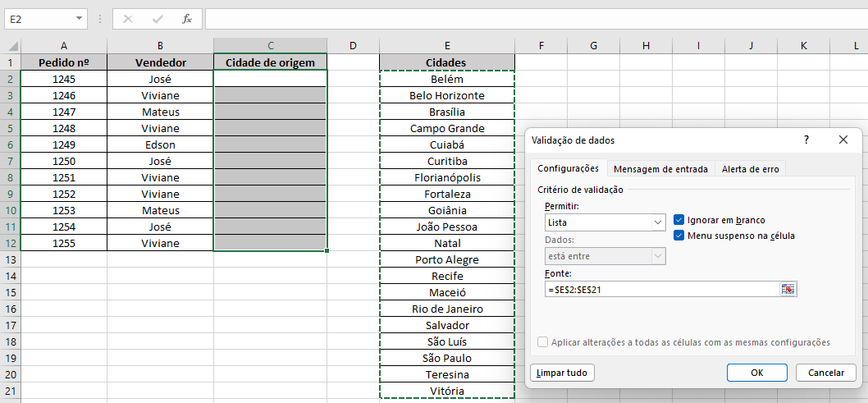
Task: Click the cancel (X) formula bar icon
Action: coord(127,19)
